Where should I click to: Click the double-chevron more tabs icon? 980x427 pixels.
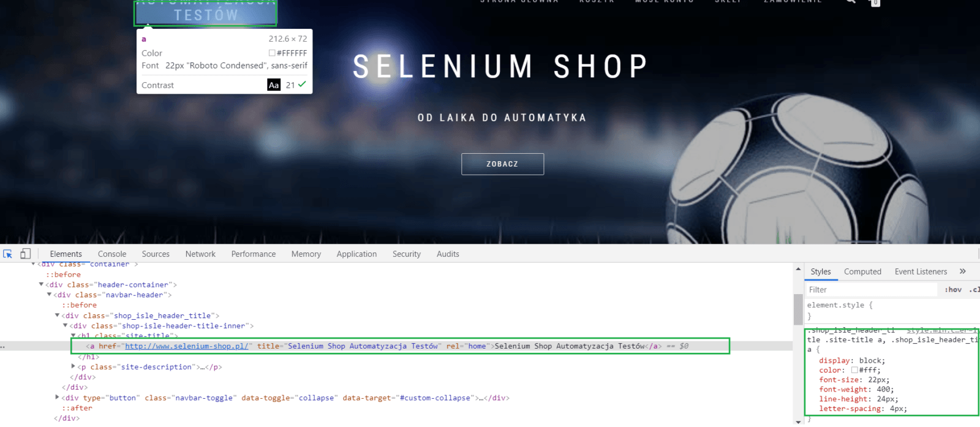pyautogui.click(x=962, y=271)
